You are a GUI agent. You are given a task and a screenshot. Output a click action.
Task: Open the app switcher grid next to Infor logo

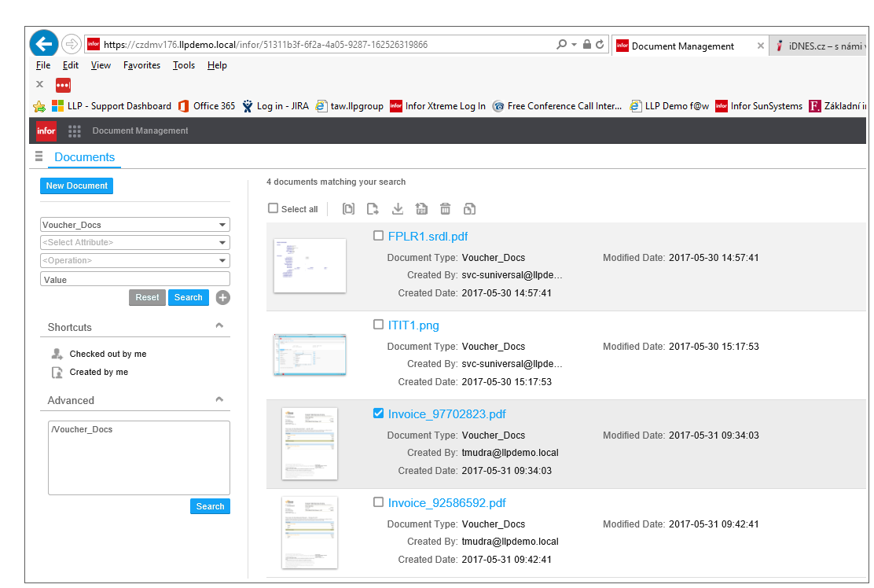[74, 130]
